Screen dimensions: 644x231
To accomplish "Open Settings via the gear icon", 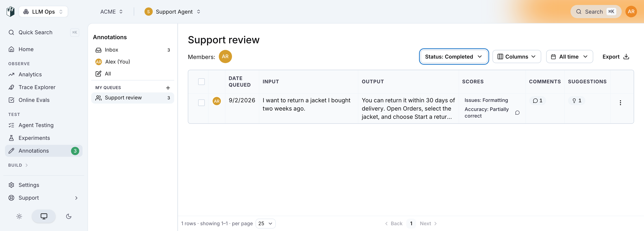I will point(11,185).
